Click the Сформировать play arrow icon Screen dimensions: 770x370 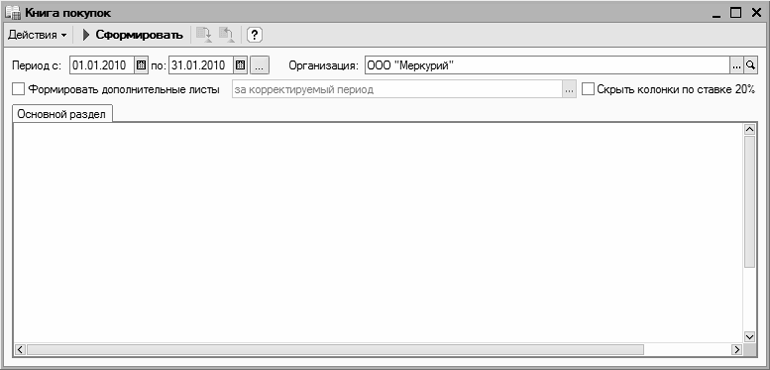[x=87, y=35]
